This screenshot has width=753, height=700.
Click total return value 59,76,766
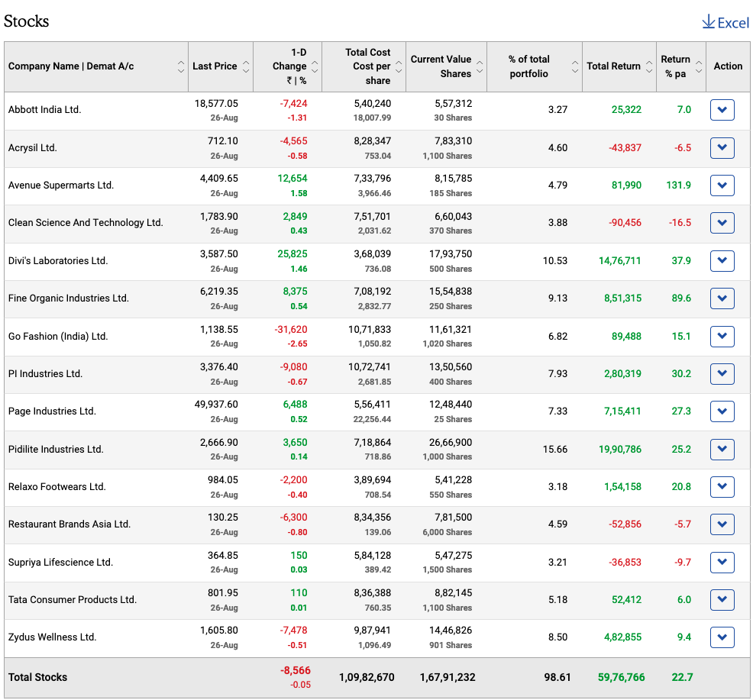tap(622, 677)
